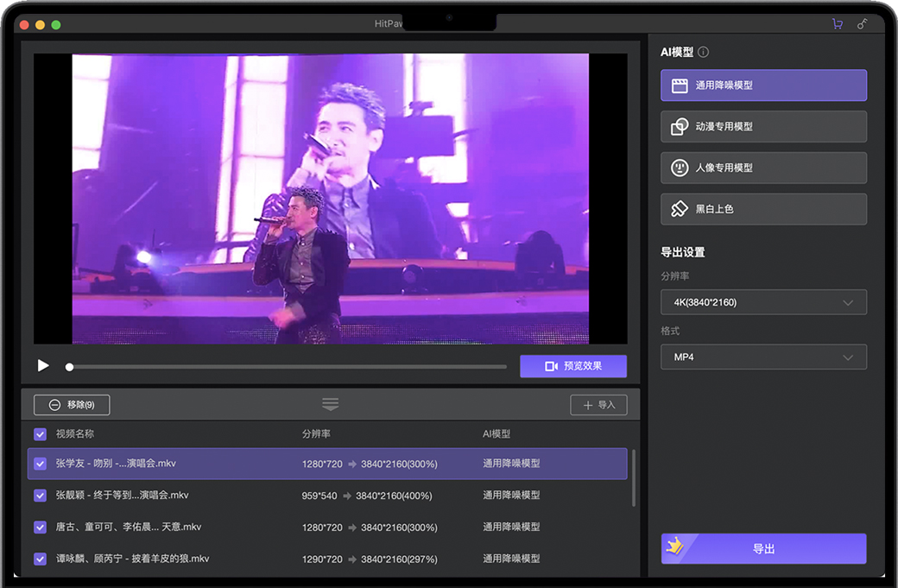Uncheck the 张靓颖 video checkbox

pos(40,496)
